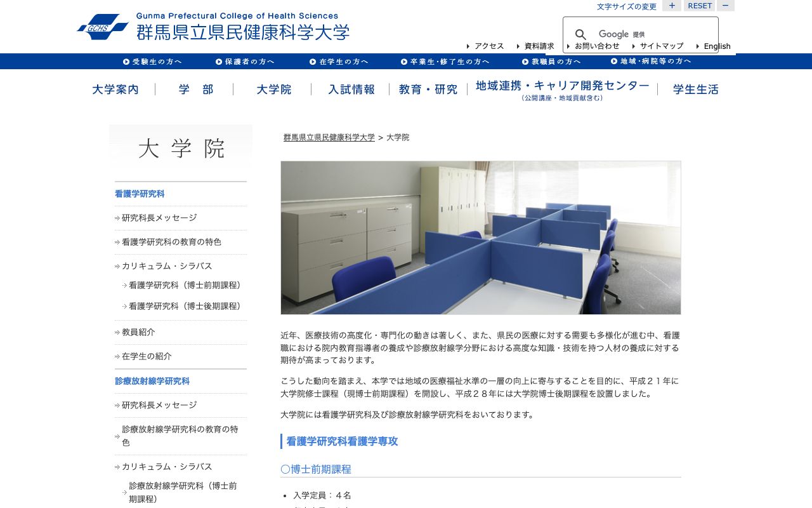Click the "+" icon to enlarge text
The width and height of the screenshot is (812, 508).
click(672, 6)
